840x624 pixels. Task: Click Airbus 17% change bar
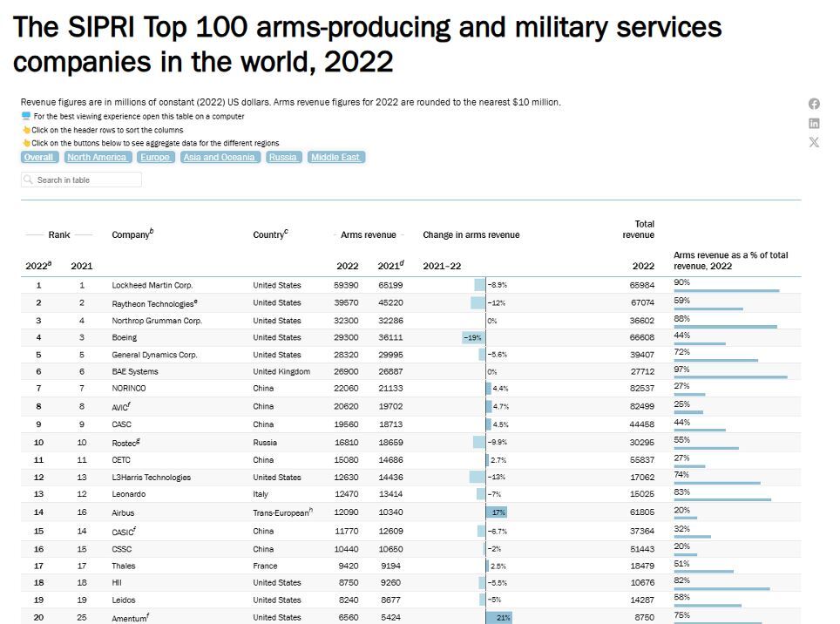497,512
